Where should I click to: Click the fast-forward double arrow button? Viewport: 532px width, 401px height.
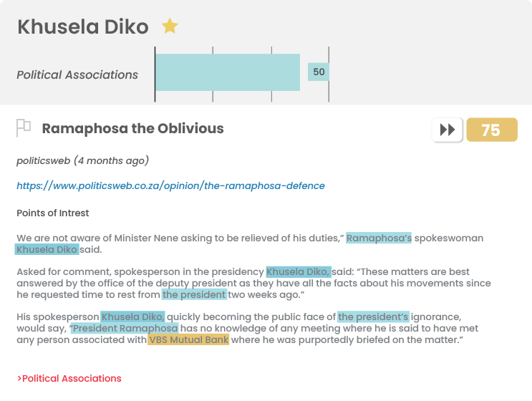pos(447,130)
